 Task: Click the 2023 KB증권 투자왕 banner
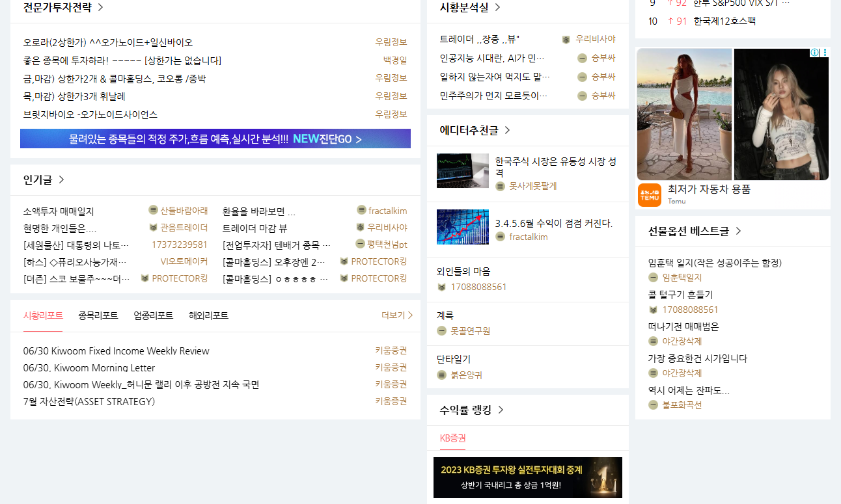click(x=528, y=477)
